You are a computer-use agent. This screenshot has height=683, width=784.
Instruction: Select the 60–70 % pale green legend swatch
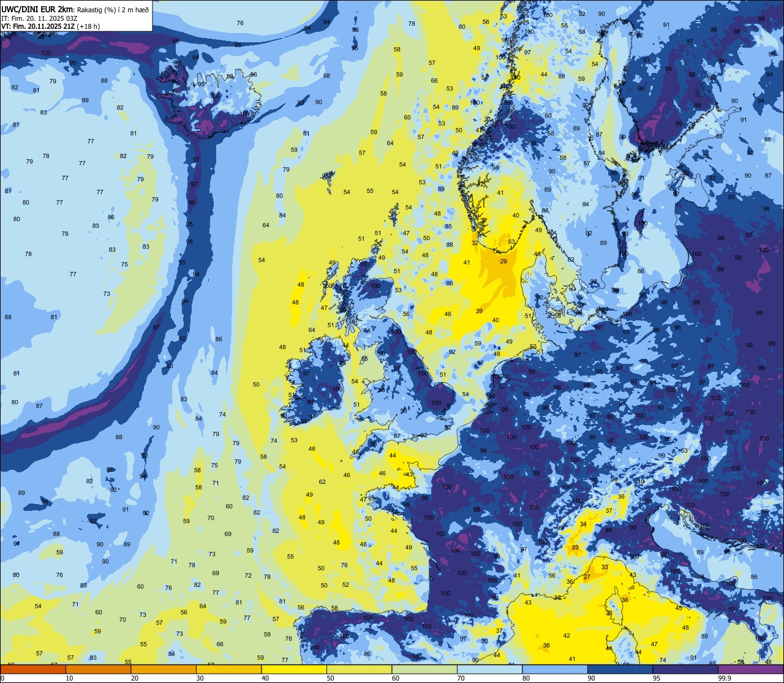coord(424,670)
